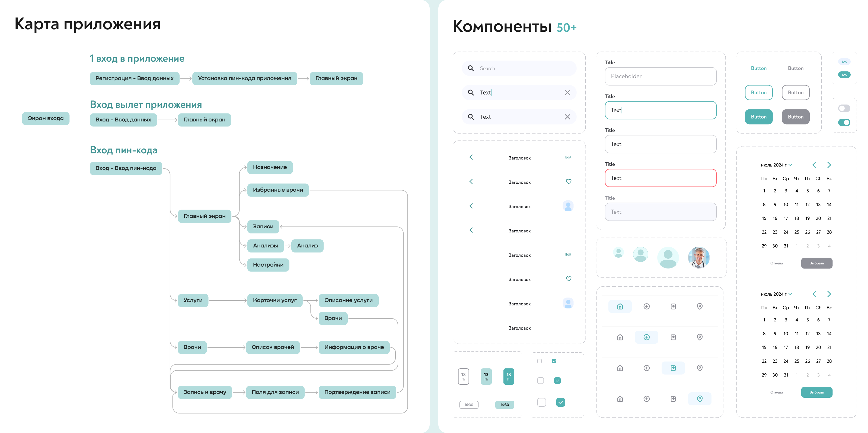Click the next month chevron in the calendar

[829, 165]
